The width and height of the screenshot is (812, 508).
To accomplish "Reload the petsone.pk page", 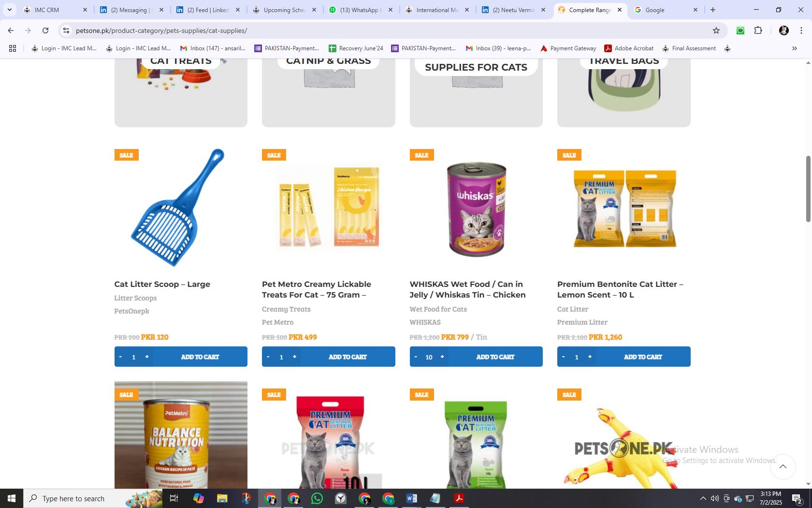I will click(x=45, y=30).
